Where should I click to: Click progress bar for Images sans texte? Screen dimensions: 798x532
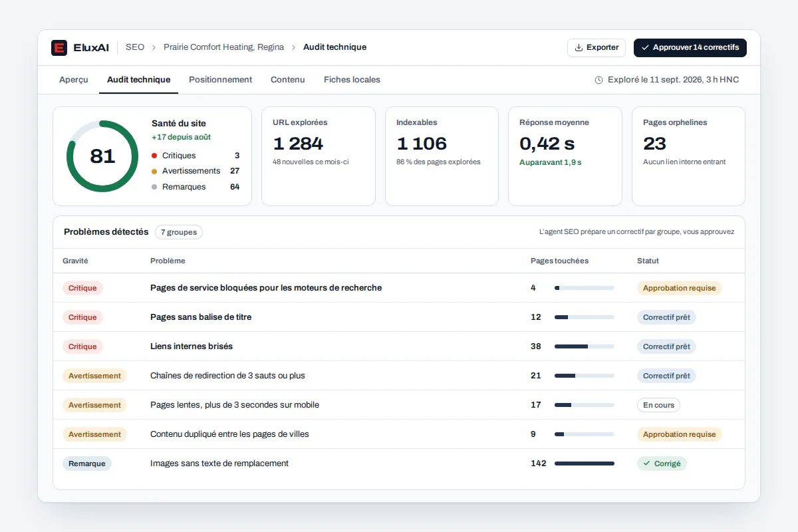pyautogui.click(x=585, y=464)
